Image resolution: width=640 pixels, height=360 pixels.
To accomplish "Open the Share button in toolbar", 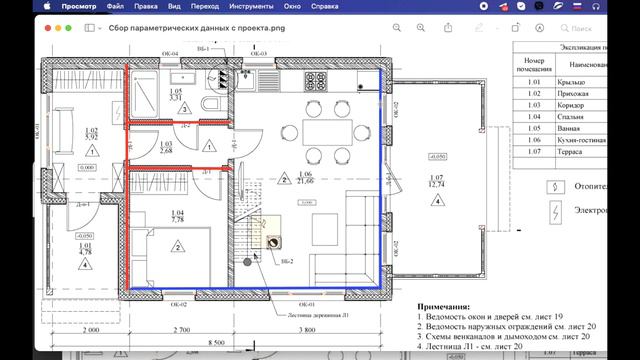I will pyautogui.click(x=448, y=27).
